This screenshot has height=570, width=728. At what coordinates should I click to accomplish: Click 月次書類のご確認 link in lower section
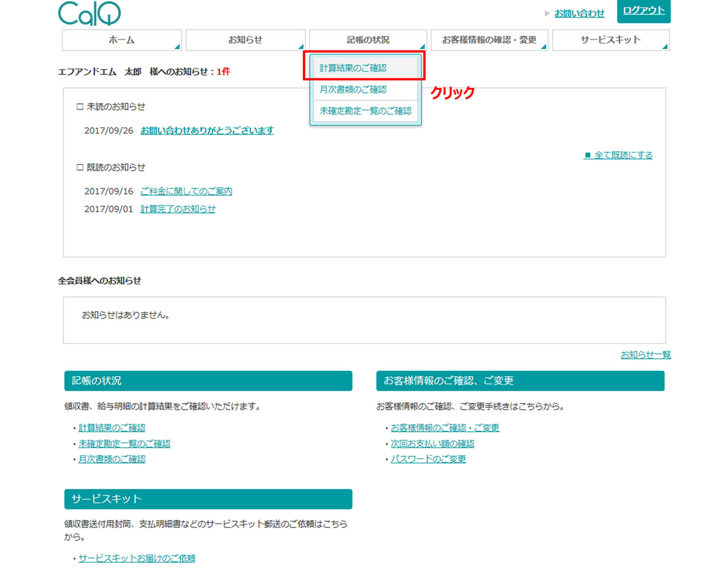tap(112, 459)
